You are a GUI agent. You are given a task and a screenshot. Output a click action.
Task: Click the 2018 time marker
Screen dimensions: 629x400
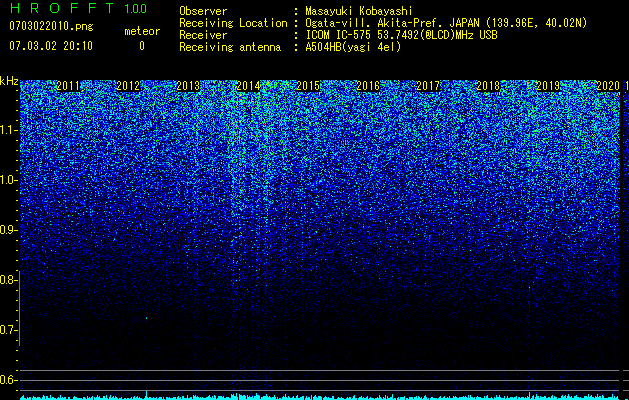(x=488, y=86)
